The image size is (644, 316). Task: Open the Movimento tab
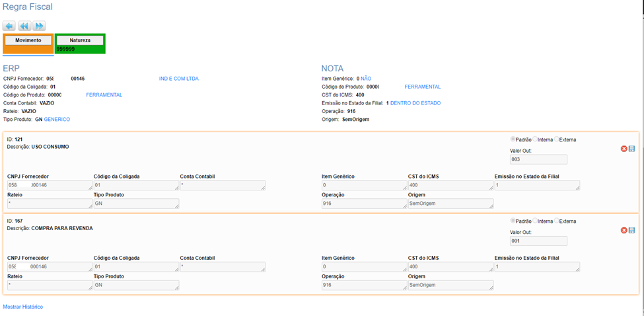(28, 40)
